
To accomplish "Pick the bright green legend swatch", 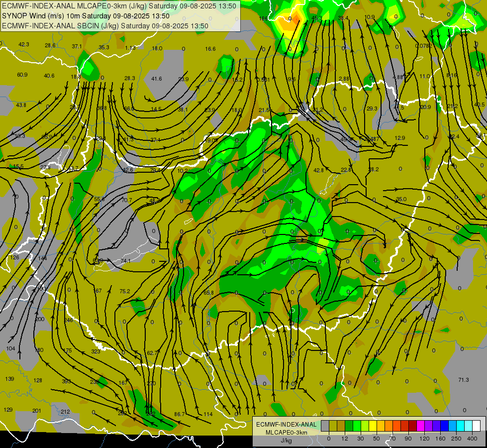I will point(357,426).
